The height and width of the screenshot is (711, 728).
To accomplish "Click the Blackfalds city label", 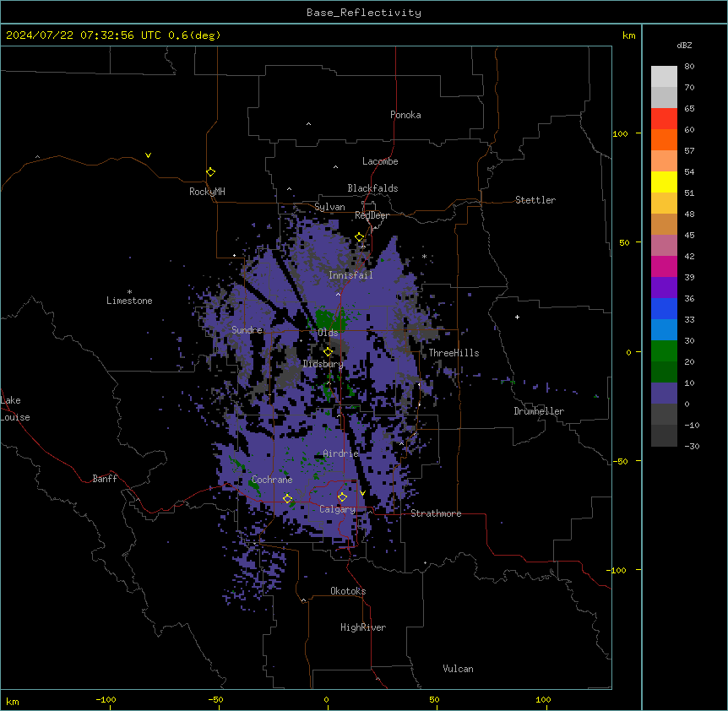I will pyautogui.click(x=372, y=188).
